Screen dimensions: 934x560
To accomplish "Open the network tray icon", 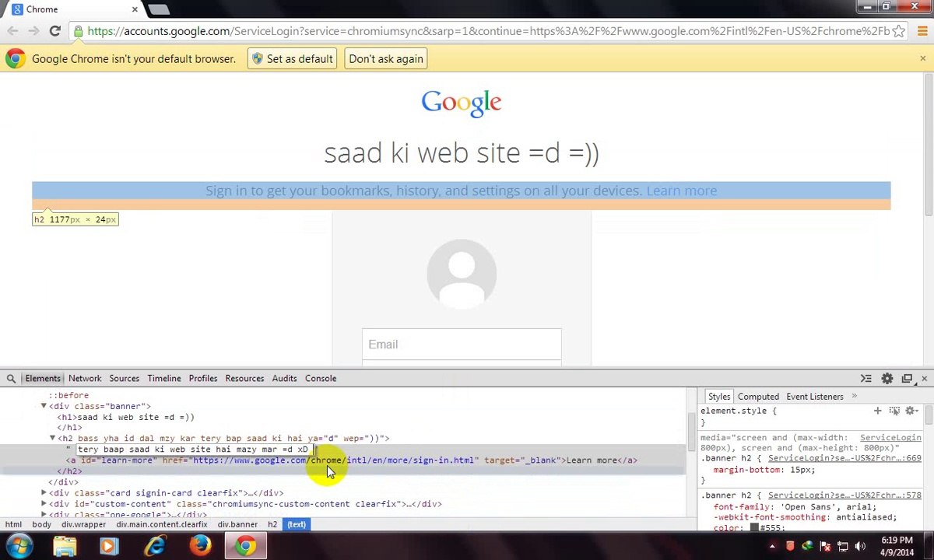I will (x=842, y=546).
